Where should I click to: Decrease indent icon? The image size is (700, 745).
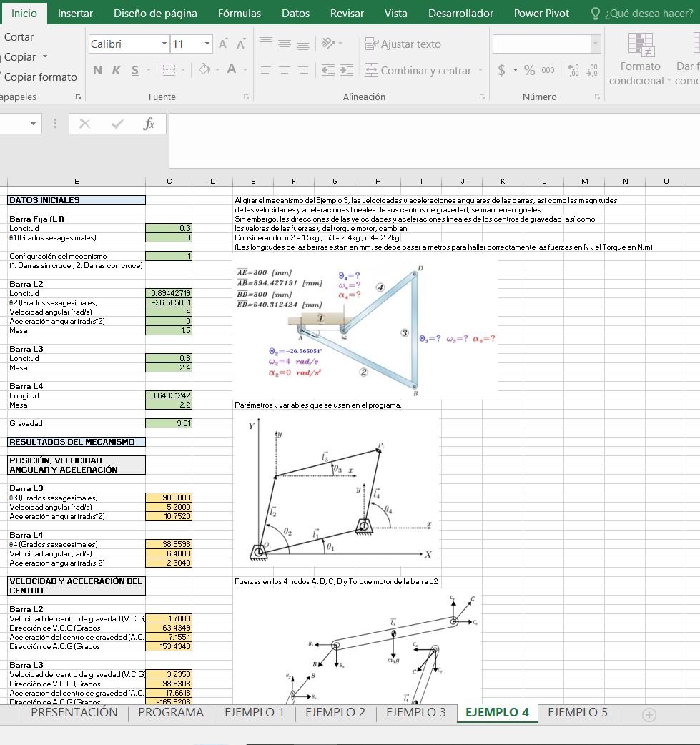pyautogui.click(x=328, y=70)
